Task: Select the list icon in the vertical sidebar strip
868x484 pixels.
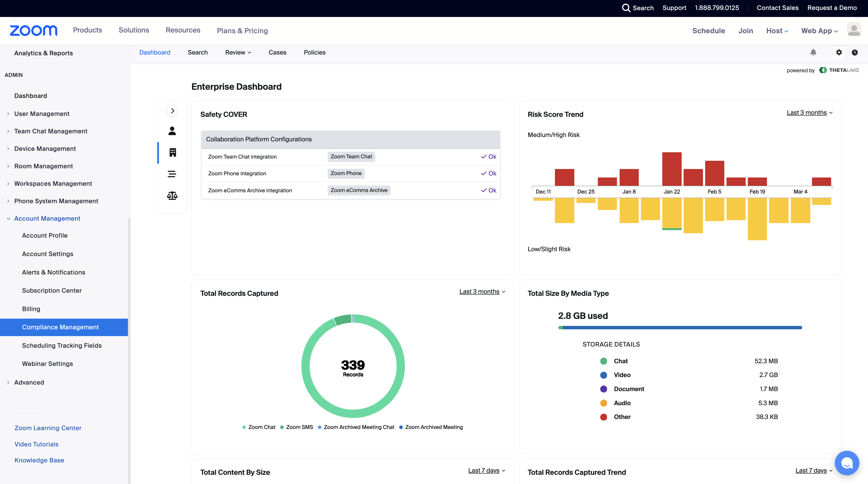Action: (172, 174)
